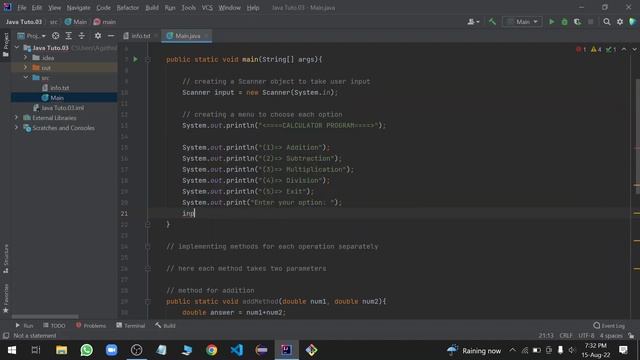Stop the running process with the square stop icon

[x=590, y=22]
